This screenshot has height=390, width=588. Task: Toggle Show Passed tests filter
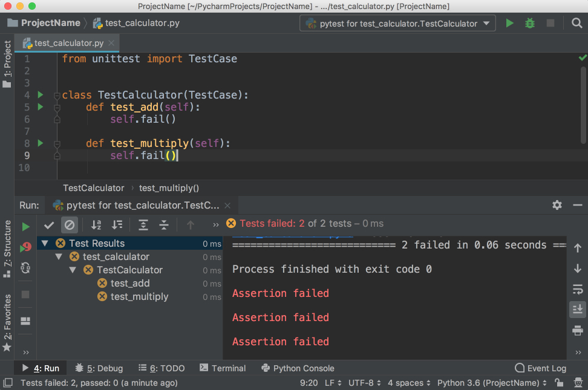49,225
